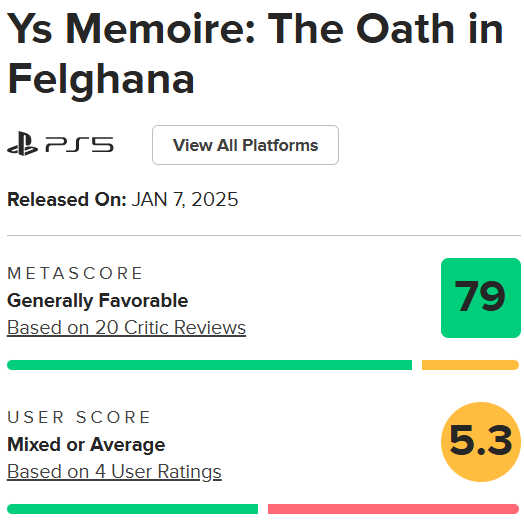The height and width of the screenshot is (521, 524).
Task: Open the View All Platforms button
Action: (245, 145)
